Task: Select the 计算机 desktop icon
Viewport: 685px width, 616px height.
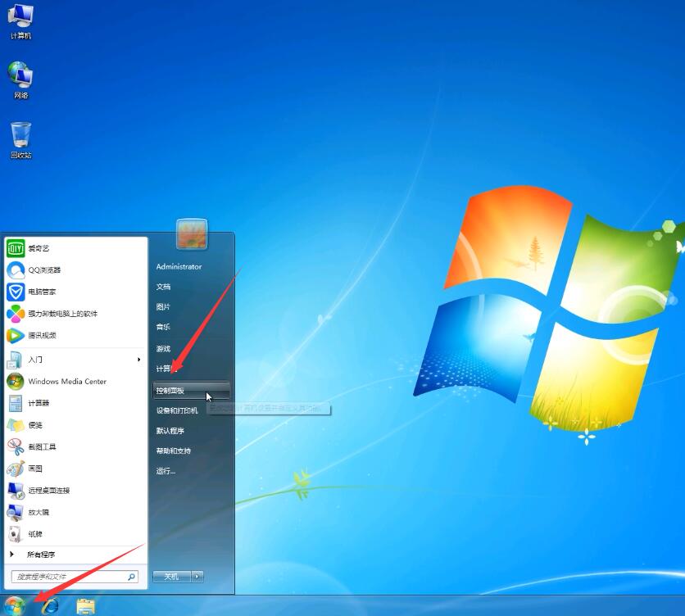Action: (20, 22)
